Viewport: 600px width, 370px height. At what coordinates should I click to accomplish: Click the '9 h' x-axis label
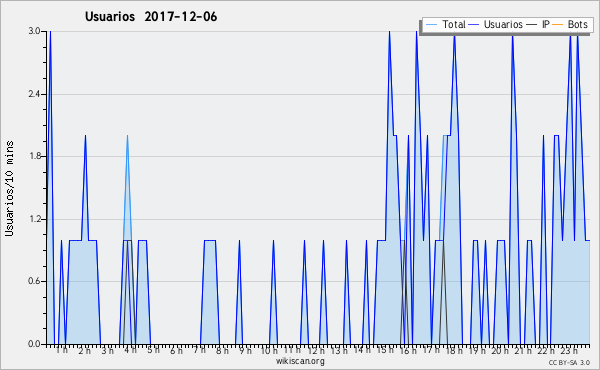[x=245, y=350]
